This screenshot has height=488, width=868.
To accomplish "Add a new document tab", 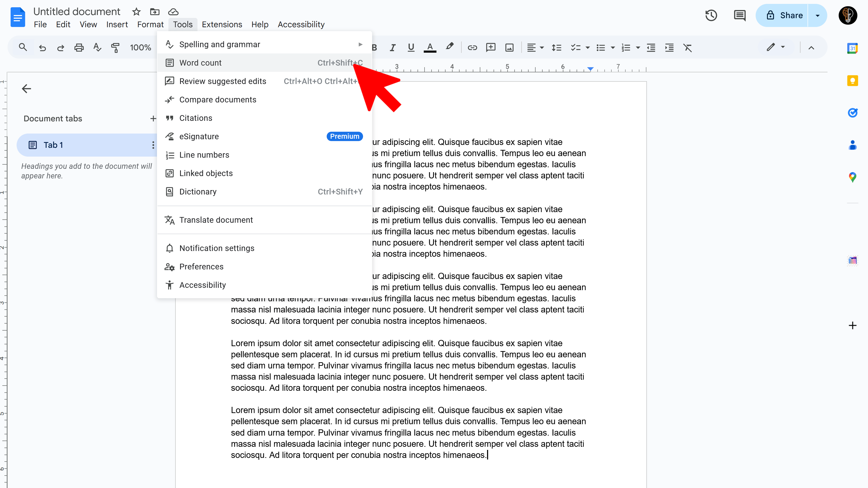I will pos(153,118).
